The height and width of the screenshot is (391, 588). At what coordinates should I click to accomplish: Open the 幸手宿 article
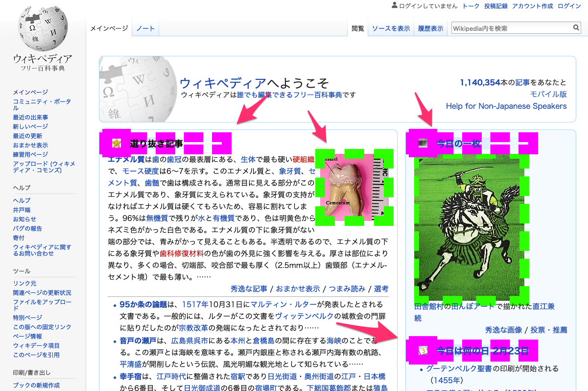pos(131,376)
